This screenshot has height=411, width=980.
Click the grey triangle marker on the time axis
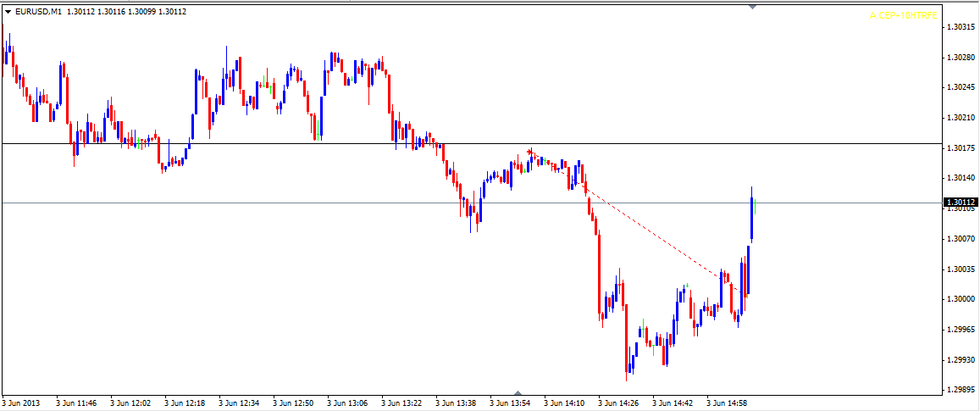click(x=518, y=392)
